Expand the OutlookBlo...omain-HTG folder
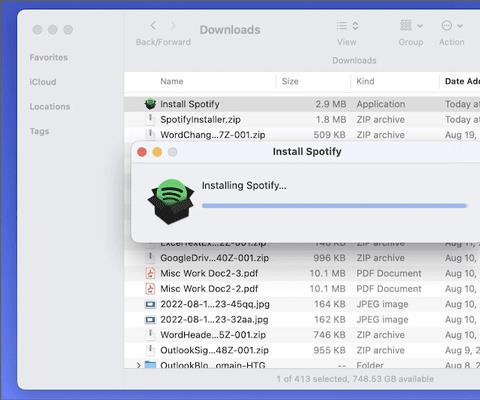480x400 pixels. tap(138, 365)
